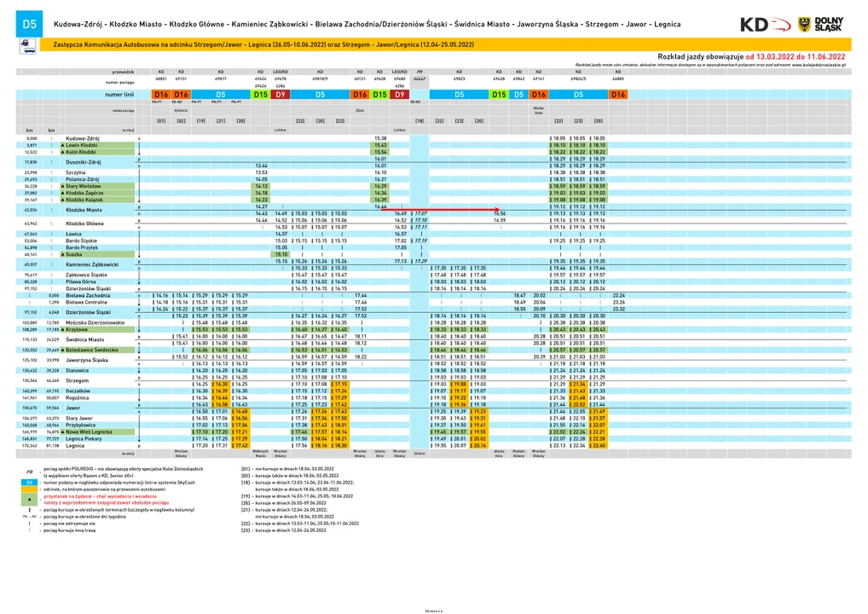The height and width of the screenshot is (614, 868).
Task: Select the D5 badge under train 69817
Action: (221, 95)
